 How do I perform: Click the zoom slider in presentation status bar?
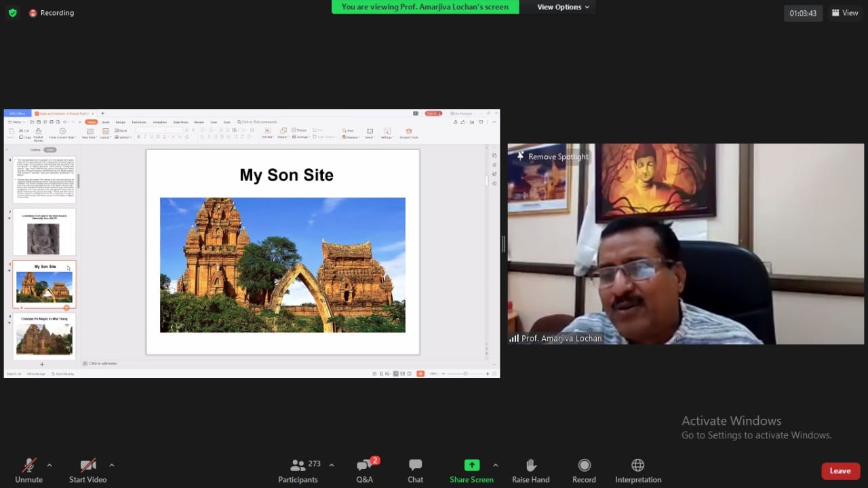(x=465, y=374)
